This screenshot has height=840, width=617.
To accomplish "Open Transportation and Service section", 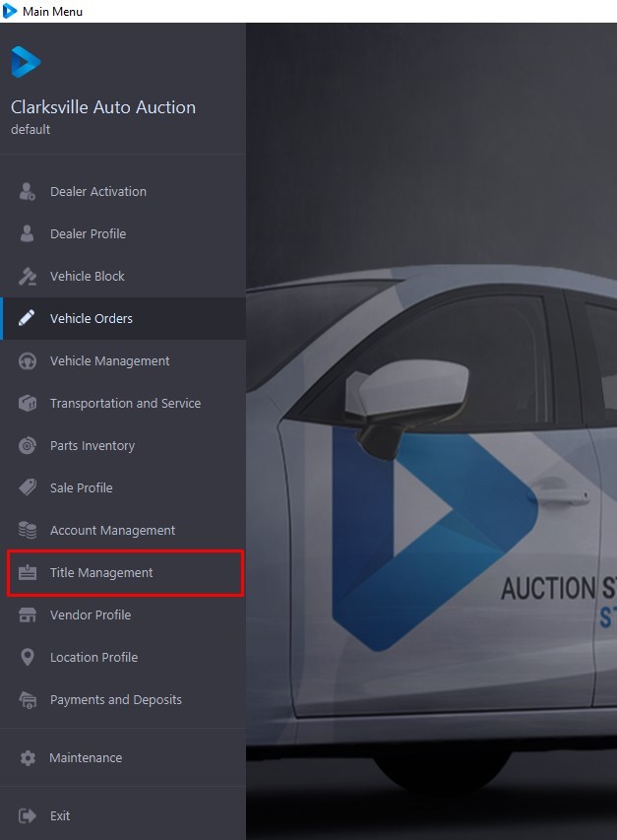I will click(x=125, y=404).
